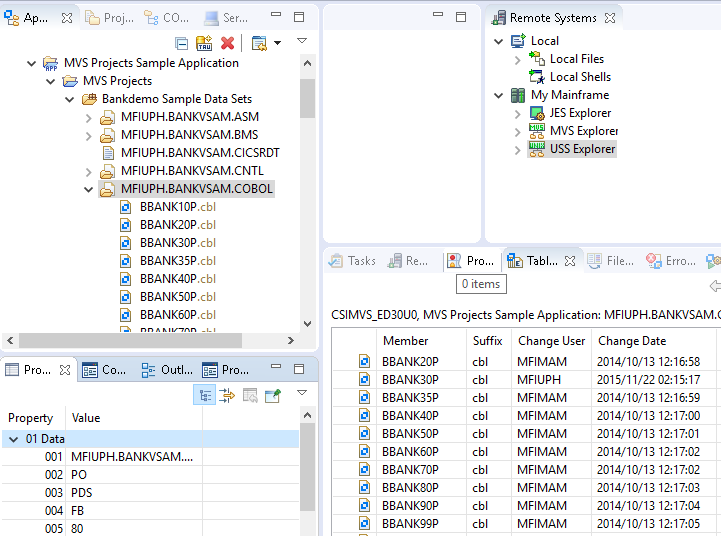Toggle Show Categories in Properties toolbar
Viewport: 721px width, 536px height.
[204, 396]
